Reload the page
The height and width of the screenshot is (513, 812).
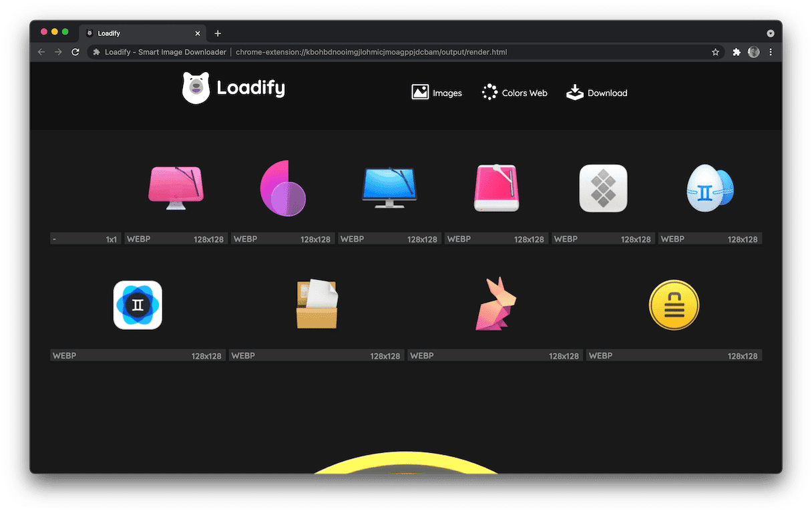click(x=75, y=51)
